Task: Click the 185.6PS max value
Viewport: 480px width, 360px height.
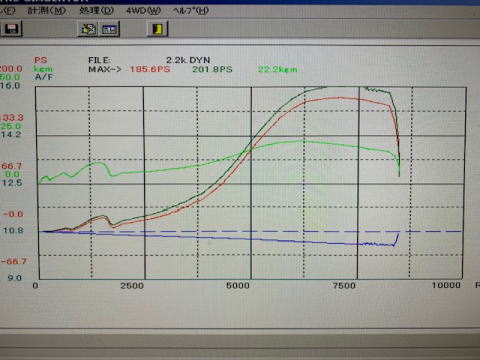Action: (x=150, y=69)
